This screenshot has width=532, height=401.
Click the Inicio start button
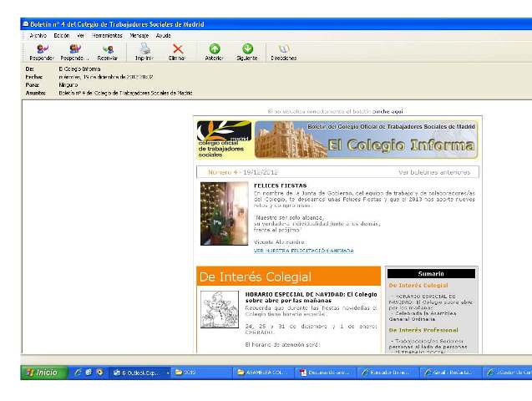point(45,373)
